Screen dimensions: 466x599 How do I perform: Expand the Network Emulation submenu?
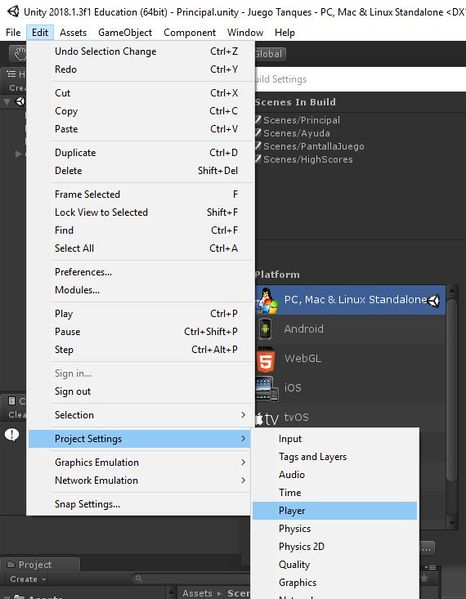(x=139, y=480)
